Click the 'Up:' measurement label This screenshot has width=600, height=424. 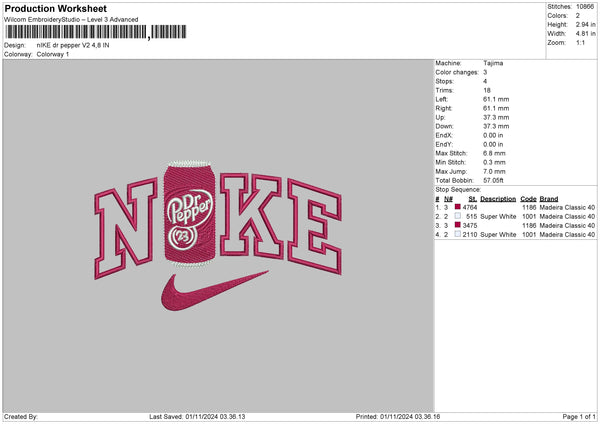coord(440,117)
